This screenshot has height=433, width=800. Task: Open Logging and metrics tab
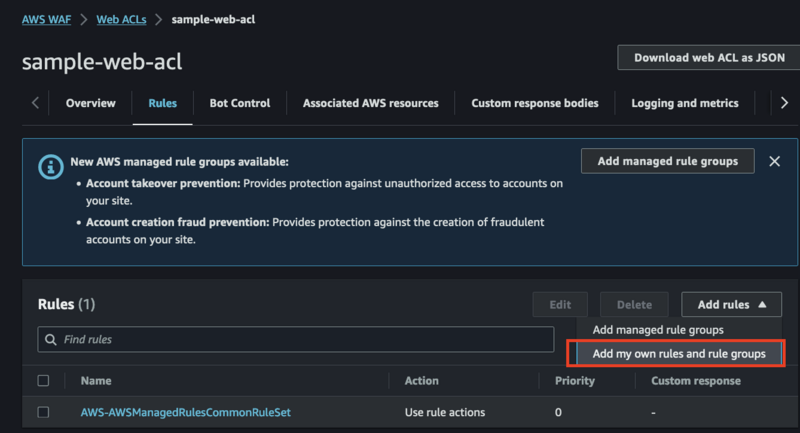[685, 103]
